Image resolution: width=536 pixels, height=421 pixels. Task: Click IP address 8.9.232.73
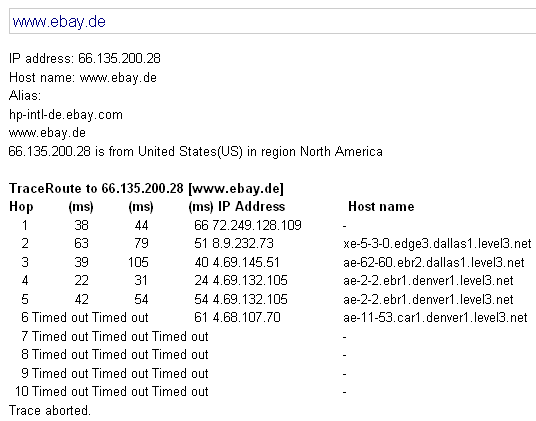pyautogui.click(x=243, y=243)
